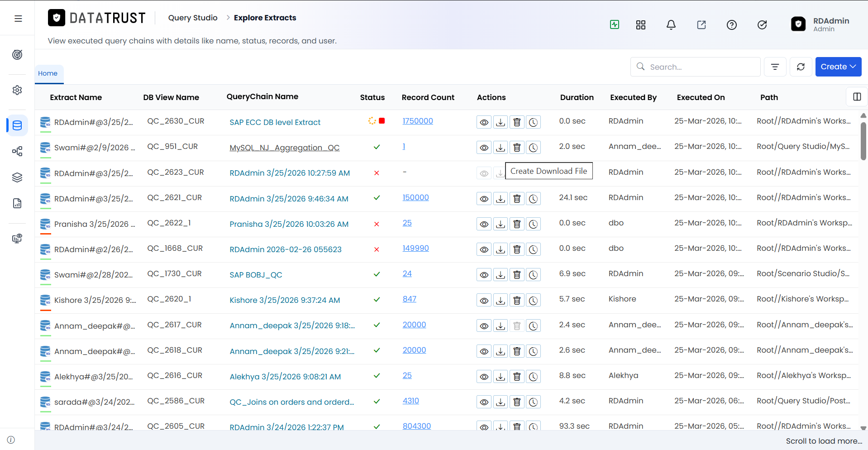Expand the hamburger navigation menu
The width and height of the screenshot is (868, 450).
tap(18, 19)
